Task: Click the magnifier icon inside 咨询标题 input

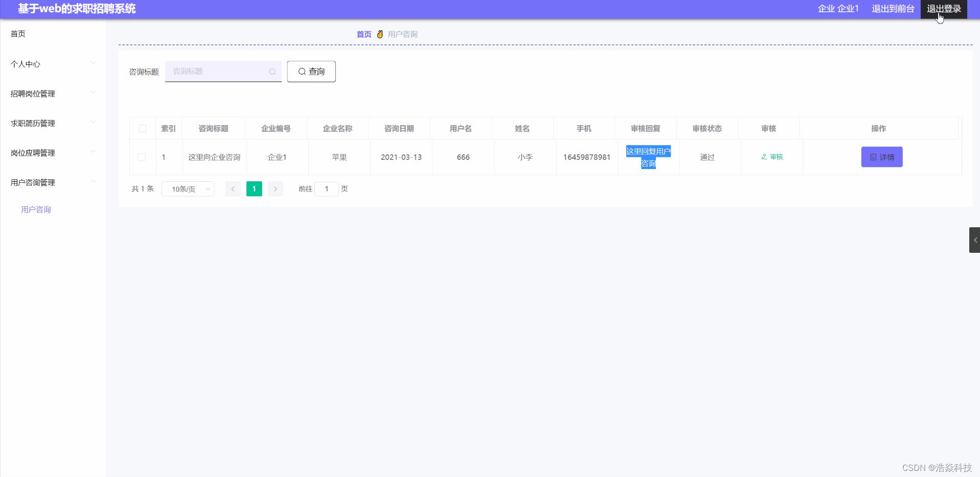Action: point(272,71)
